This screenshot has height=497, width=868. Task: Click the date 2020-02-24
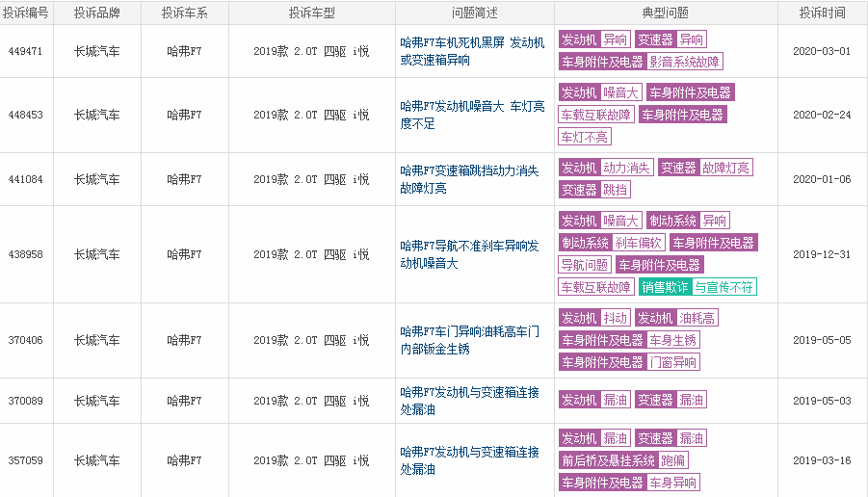point(822,116)
